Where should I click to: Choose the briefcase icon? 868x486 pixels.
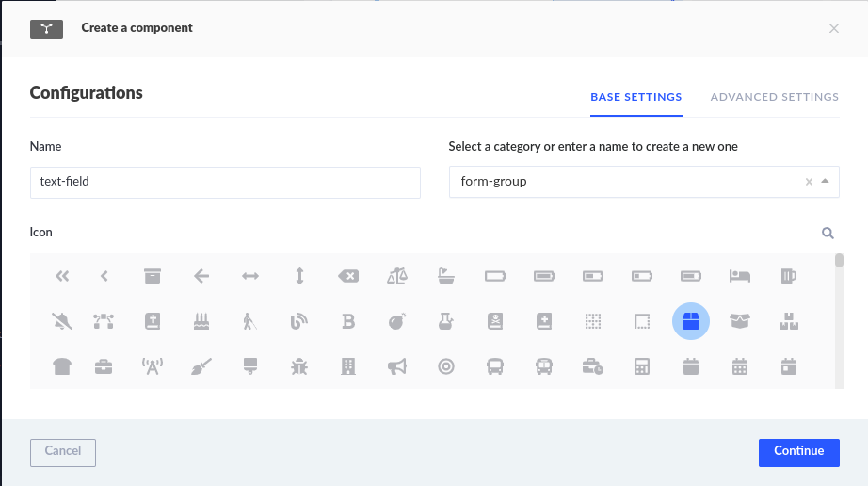coord(104,366)
